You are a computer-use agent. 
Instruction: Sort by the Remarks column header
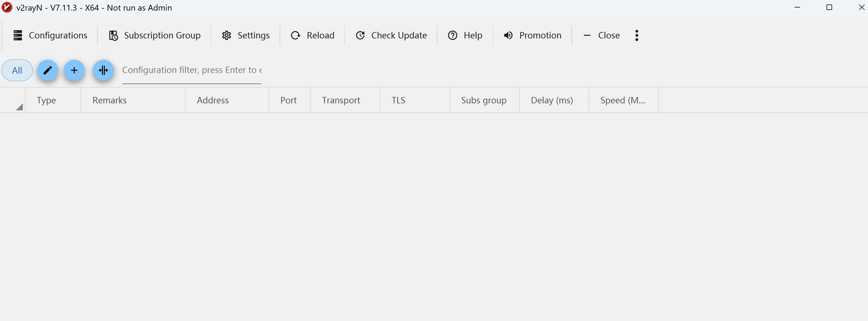(109, 100)
